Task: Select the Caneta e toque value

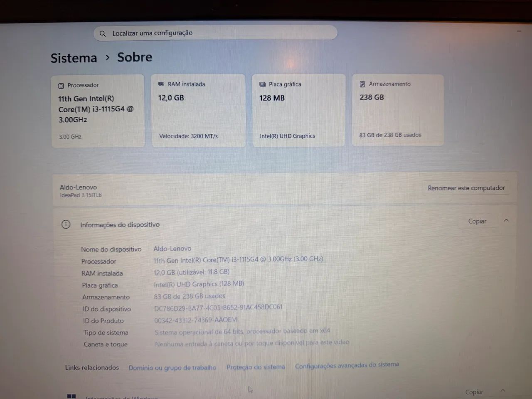Action: coord(252,343)
